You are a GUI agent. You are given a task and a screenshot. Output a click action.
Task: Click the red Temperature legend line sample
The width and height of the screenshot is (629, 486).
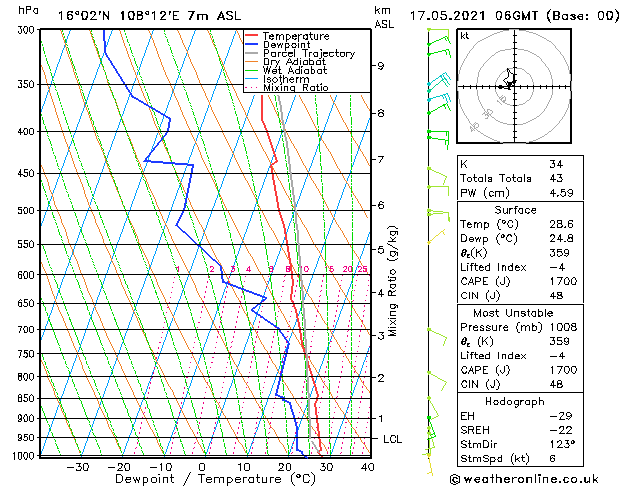tap(252, 36)
